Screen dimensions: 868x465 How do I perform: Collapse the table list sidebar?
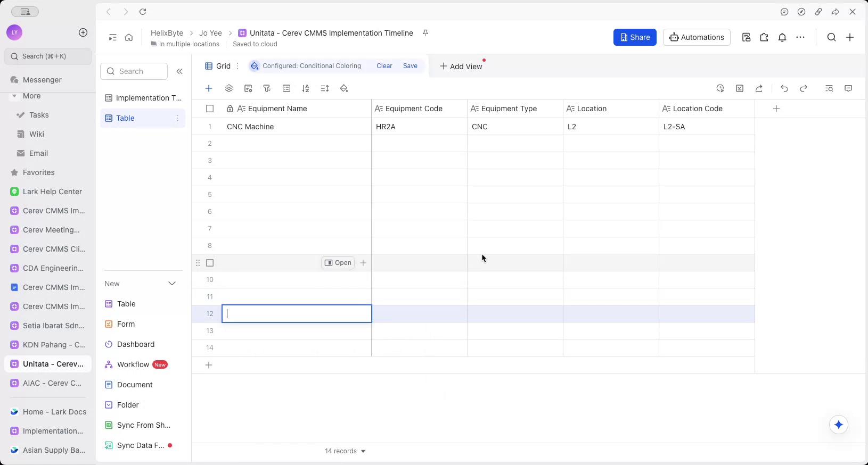pos(179,71)
